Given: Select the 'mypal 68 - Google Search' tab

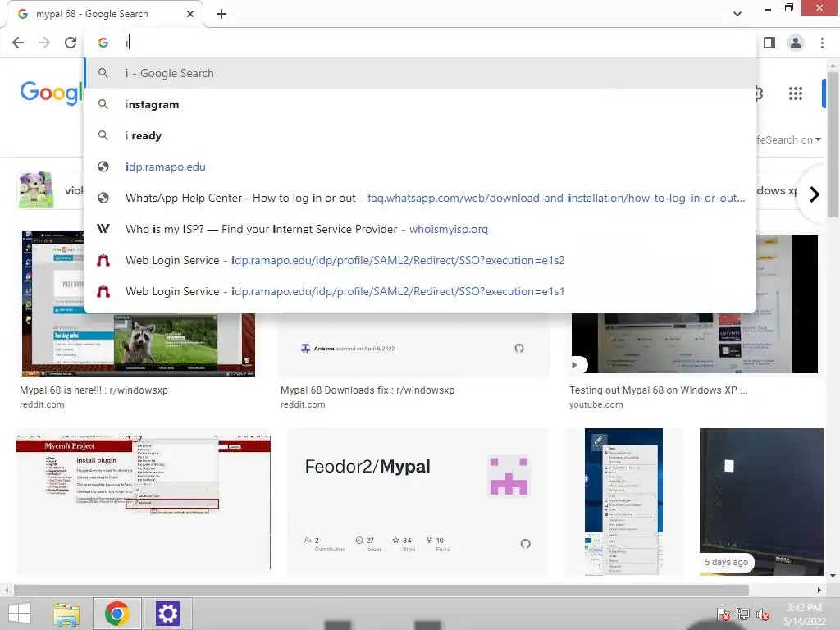Looking at the screenshot, I should click(105, 14).
